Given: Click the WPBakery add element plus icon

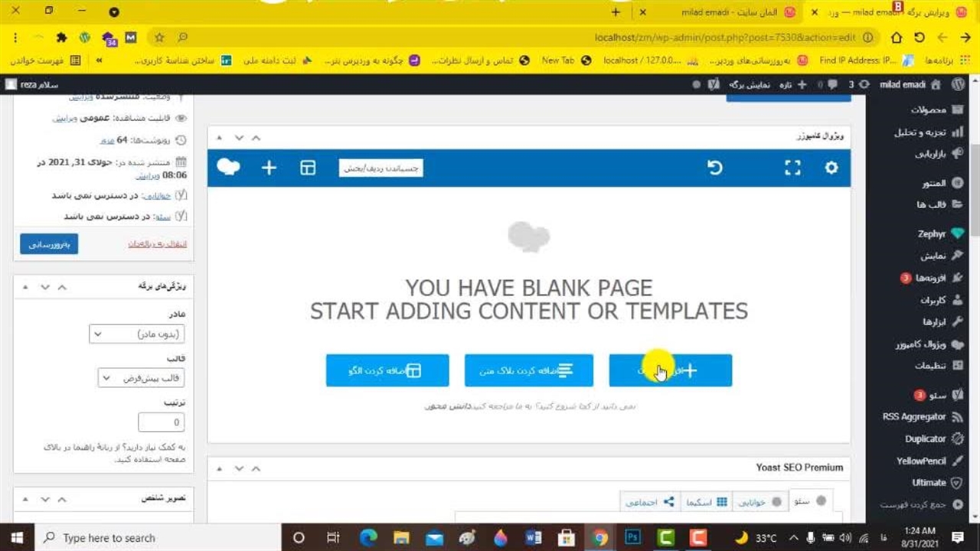Looking at the screenshot, I should coord(269,168).
